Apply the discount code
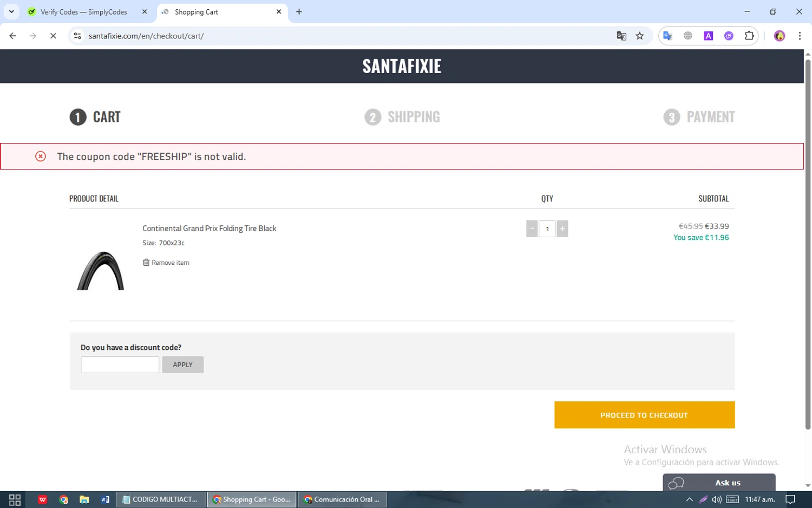 click(x=183, y=364)
